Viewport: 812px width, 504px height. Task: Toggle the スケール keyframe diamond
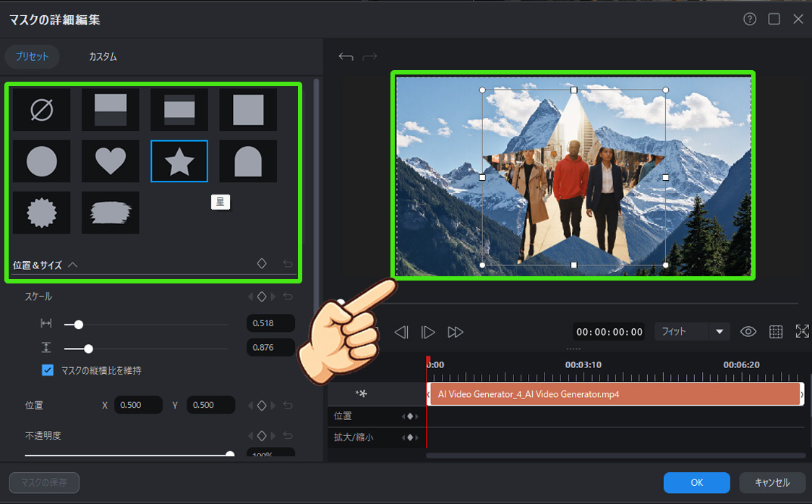(262, 296)
